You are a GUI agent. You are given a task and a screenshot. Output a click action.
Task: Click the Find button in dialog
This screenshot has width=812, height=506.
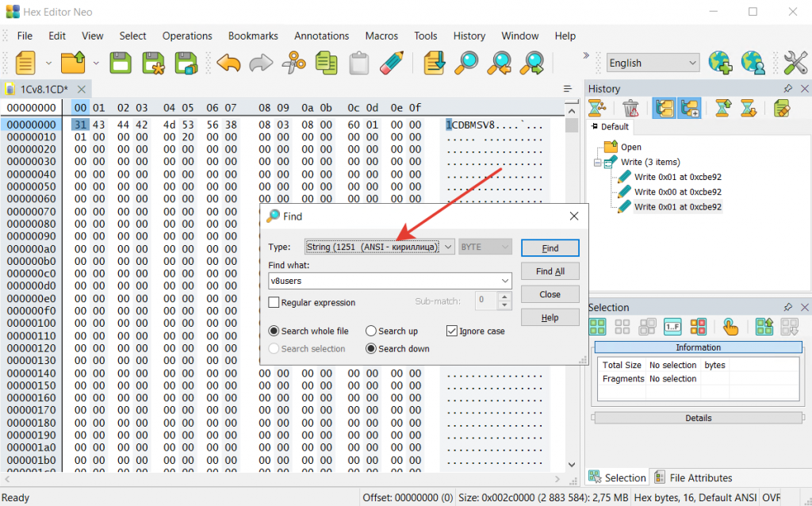(550, 248)
